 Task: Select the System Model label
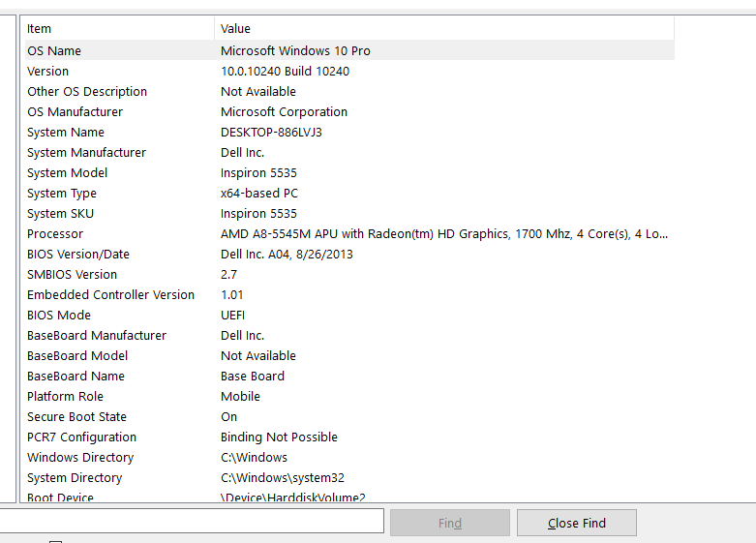[x=67, y=172]
